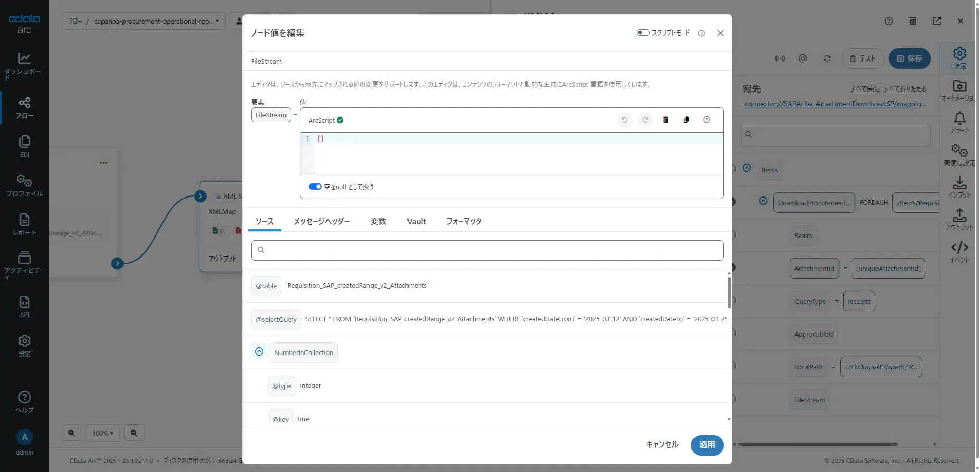Click the cdata arc logo
980x472 pixels.
(24, 24)
